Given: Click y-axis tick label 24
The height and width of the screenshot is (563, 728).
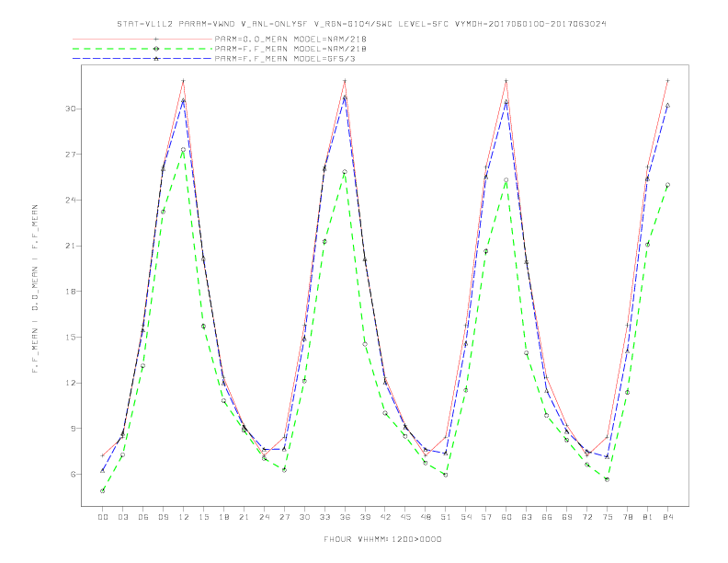Looking at the screenshot, I should click(x=70, y=201).
